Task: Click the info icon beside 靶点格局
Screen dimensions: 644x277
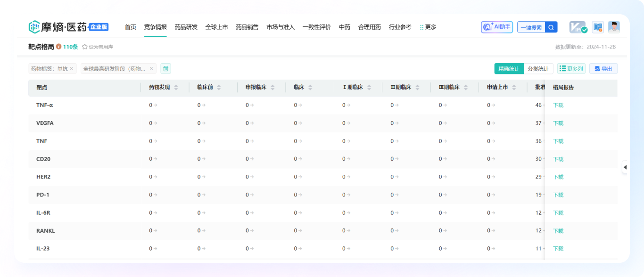Action: (x=58, y=47)
